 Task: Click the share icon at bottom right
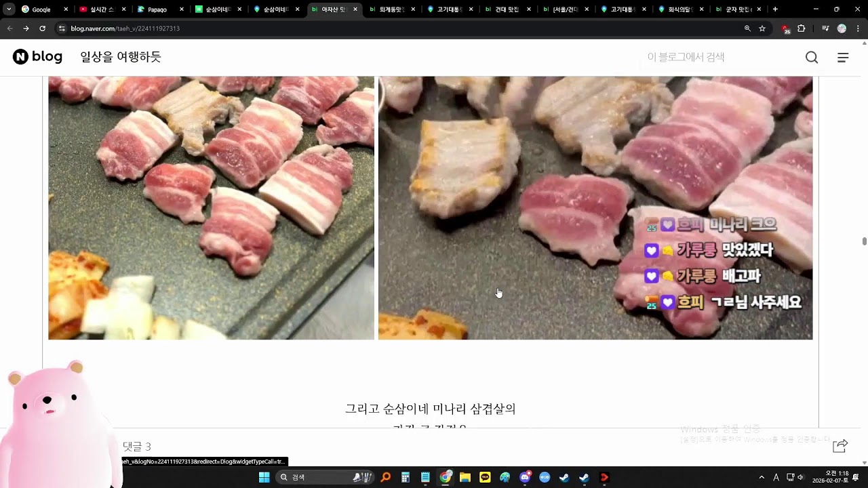point(840,445)
